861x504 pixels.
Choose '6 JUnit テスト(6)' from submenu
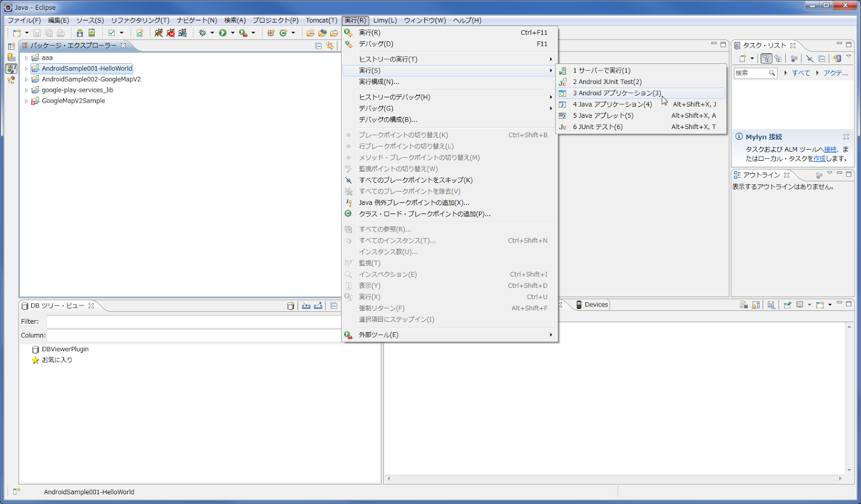(641, 127)
